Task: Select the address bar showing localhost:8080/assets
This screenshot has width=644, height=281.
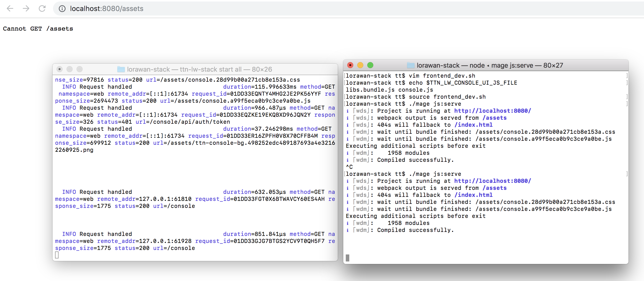Action: pyautogui.click(x=107, y=9)
